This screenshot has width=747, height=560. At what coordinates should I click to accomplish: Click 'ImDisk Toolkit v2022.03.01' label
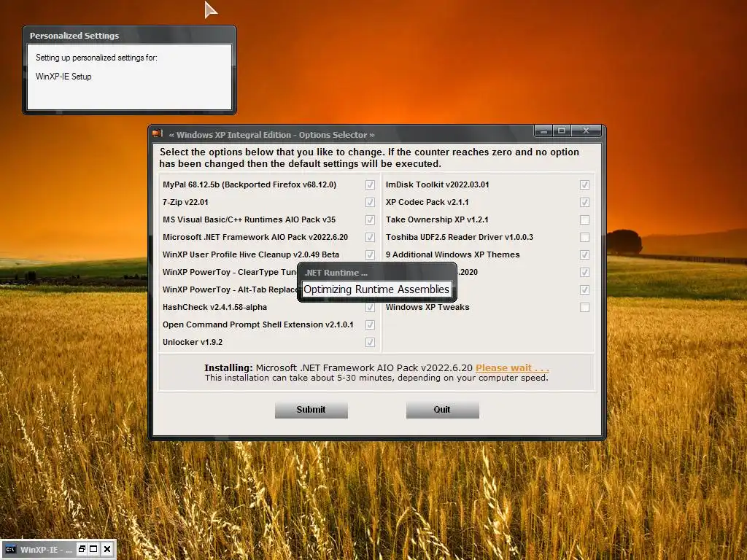click(438, 184)
